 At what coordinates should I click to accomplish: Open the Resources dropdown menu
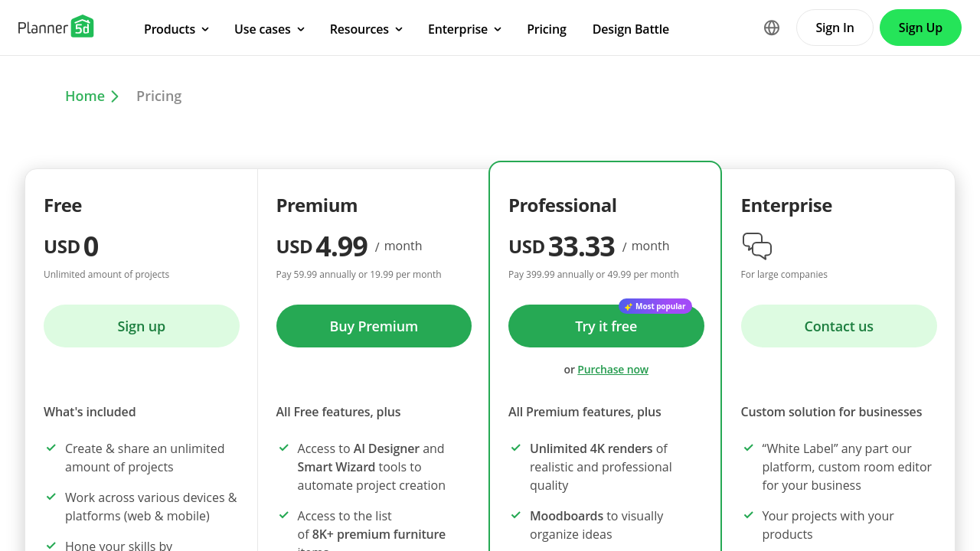(366, 29)
